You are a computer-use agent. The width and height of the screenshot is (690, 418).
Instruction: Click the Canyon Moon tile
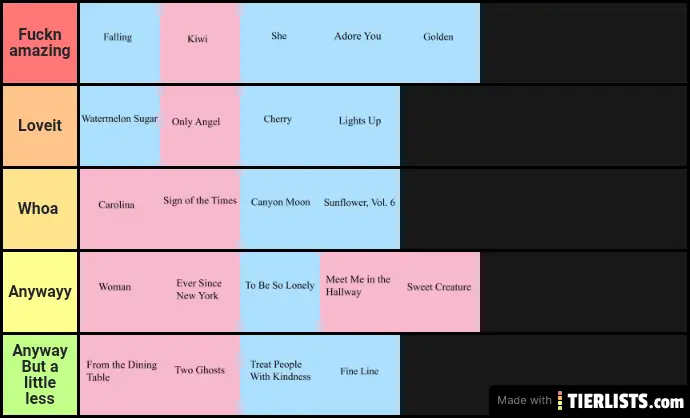[280, 209]
